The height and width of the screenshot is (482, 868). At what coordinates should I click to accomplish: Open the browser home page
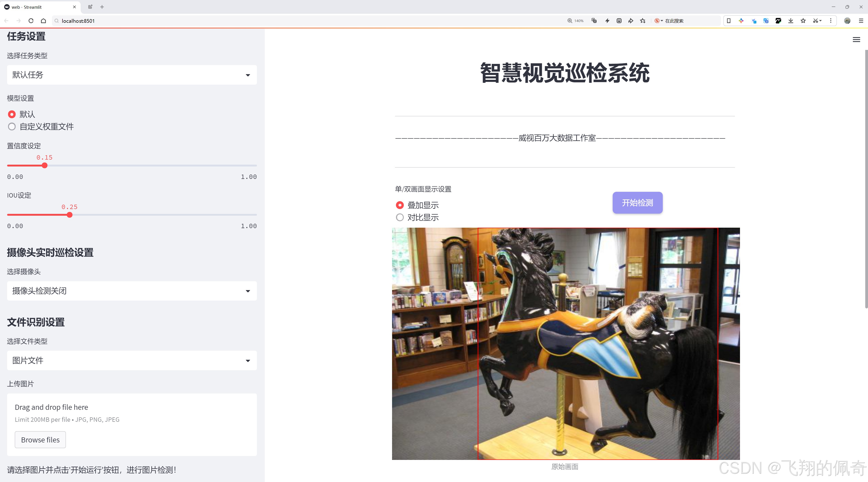(x=43, y=20)
